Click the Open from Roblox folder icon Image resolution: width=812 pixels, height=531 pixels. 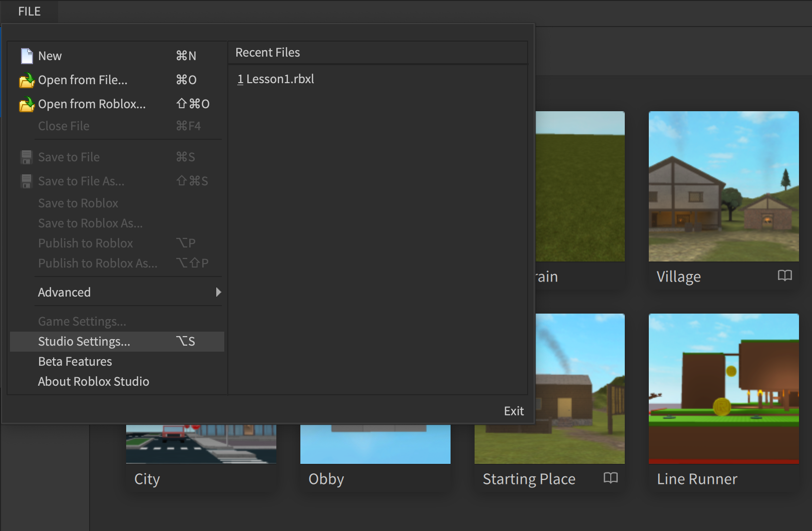coord(27,104)
